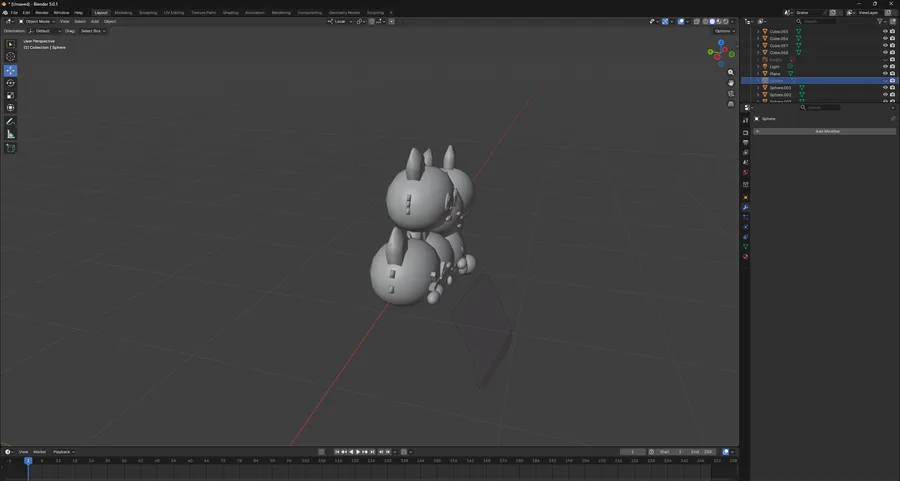Image resolution: width=900 pixels, height=481 pixels.
Task: Switch to the Modeling workspace tab
Action: pyautogui.click(x=123, y=13)
